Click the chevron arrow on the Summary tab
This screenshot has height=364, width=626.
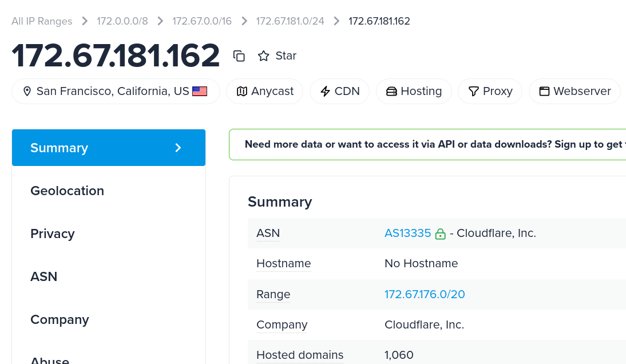(178, 148)
